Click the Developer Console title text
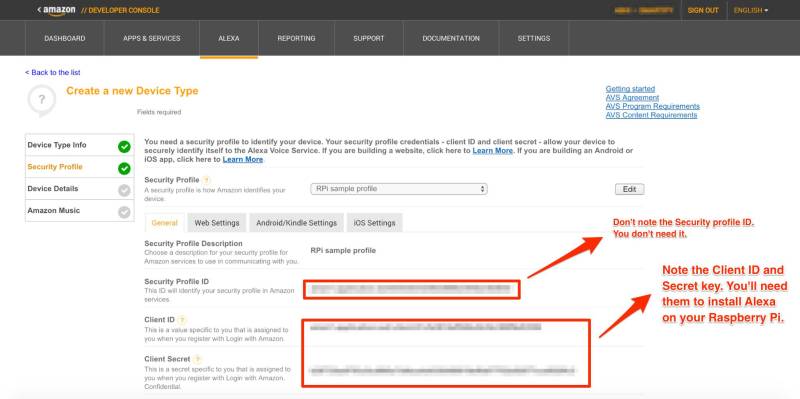 click(x=120, y=10)
